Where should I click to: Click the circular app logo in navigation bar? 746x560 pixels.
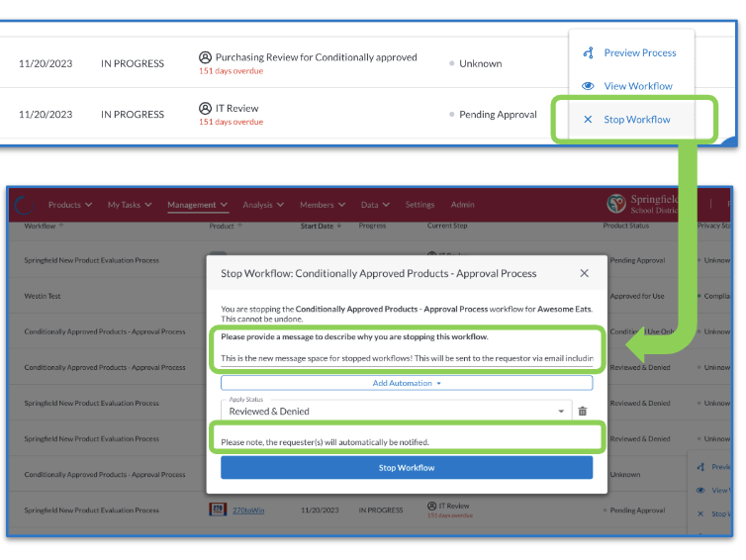[25, 205]
